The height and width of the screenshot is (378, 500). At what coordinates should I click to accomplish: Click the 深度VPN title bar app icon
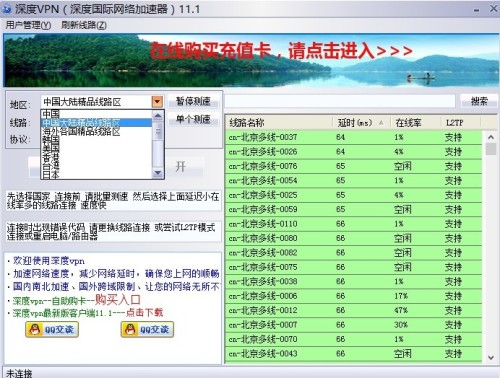click(6, 9)
